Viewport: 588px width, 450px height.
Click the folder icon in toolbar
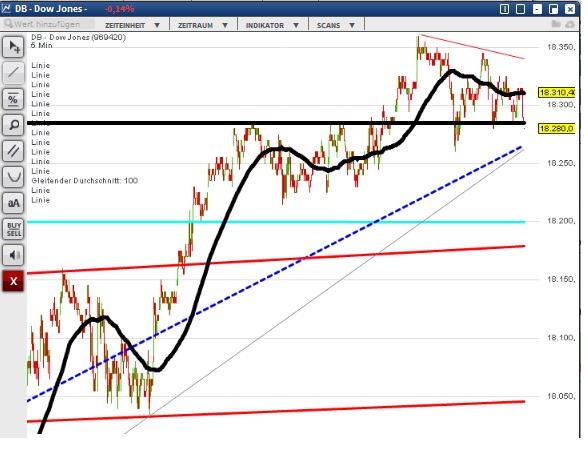556,24
